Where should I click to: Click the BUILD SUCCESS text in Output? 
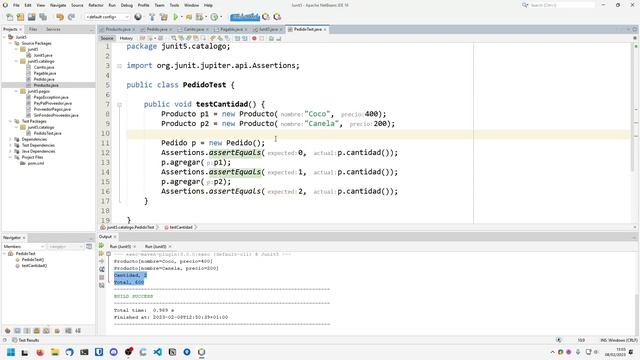click(133, 296)
